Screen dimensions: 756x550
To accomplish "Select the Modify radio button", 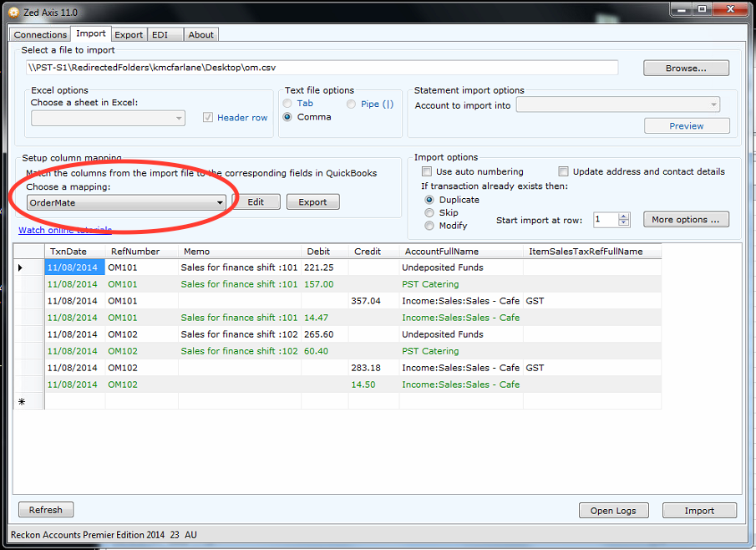I will click(x=429, y=224).
